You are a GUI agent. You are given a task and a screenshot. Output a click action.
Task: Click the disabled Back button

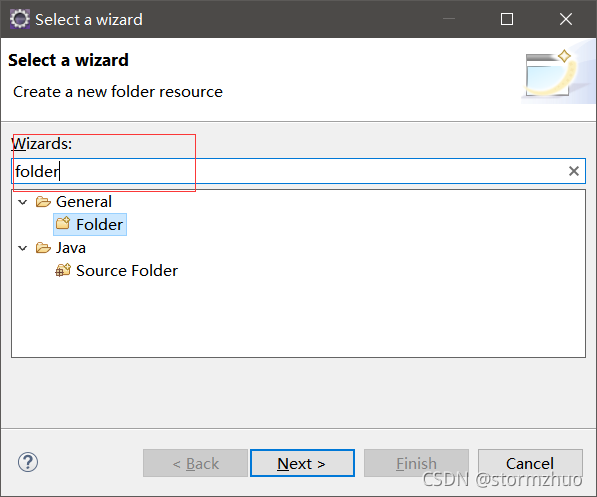tap(195, 463)
